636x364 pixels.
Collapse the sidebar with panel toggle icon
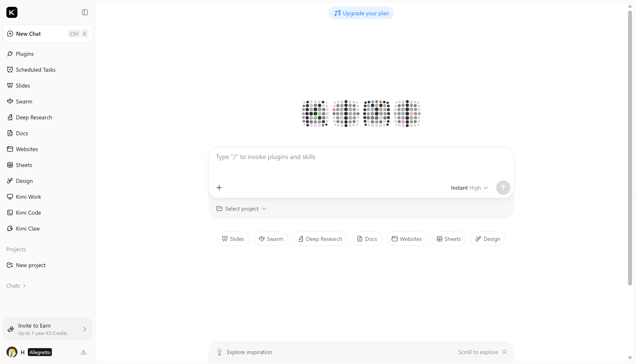85,12
